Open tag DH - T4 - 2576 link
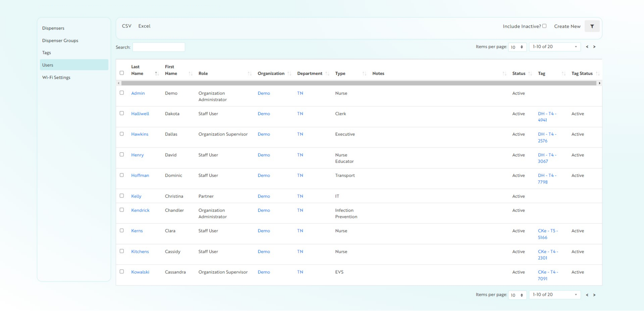 click(x=547, y=138)
